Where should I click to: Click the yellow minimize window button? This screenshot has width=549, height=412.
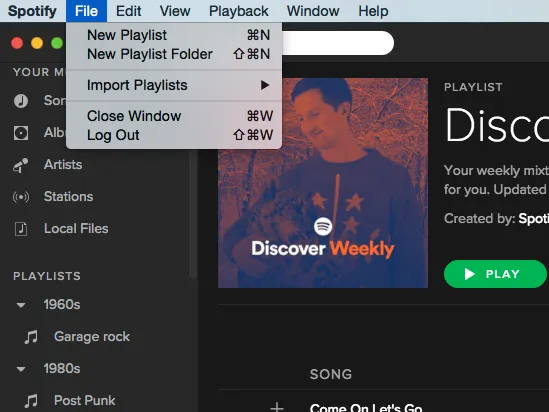coord(37,43)
